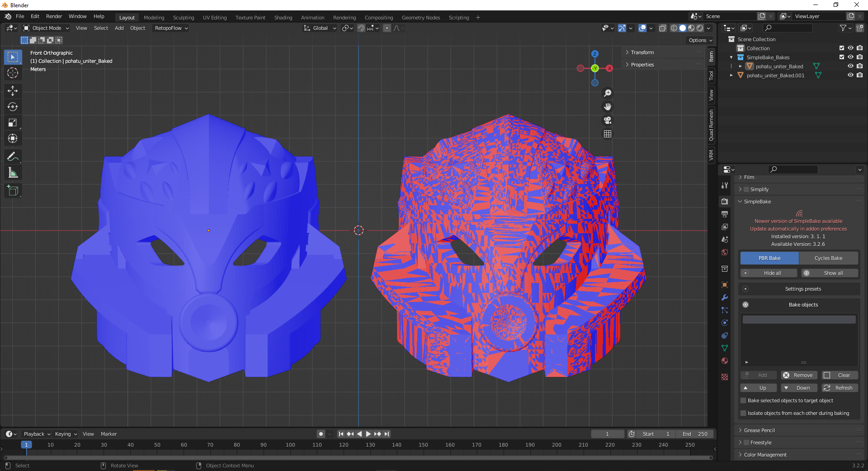Select the Move tool in the viewport toolbar
The height and width of the screenshot is (471, 868).
click(x=13, y=91)
